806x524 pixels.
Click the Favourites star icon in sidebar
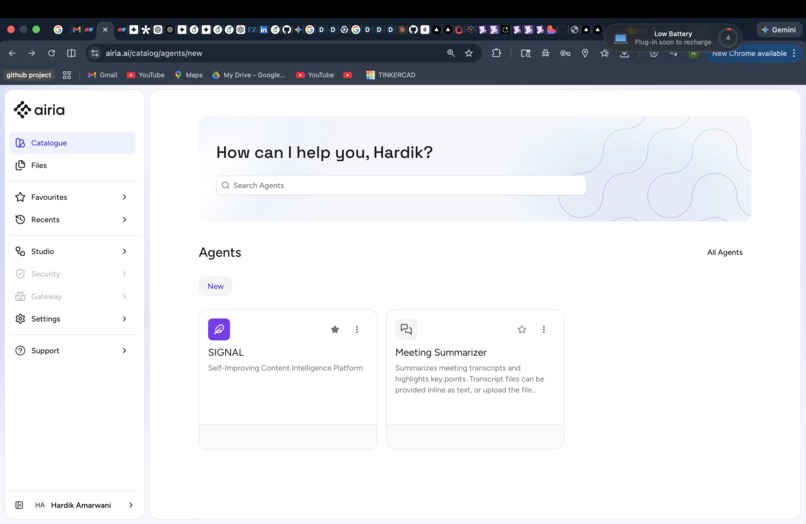point(20,197)
